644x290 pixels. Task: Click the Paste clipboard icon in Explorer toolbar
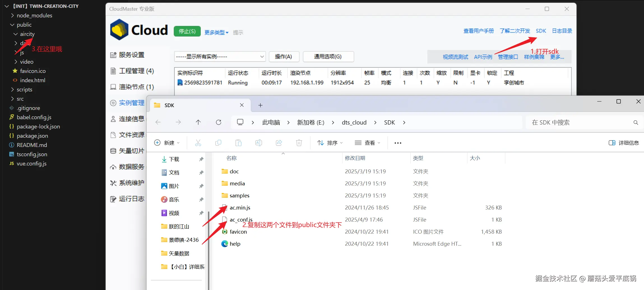tap(238, 143)
